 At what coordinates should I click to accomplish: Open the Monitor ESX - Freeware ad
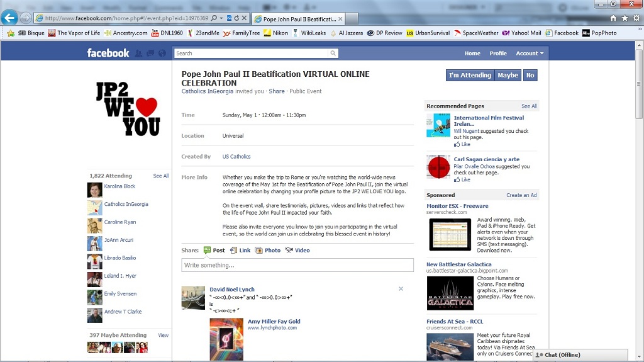[x=457, y=206]
